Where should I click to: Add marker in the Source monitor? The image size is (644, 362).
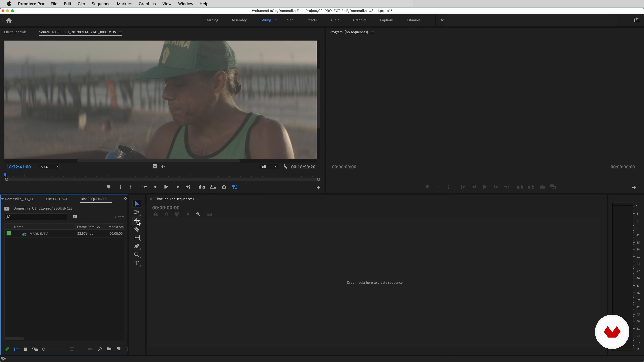pyautogui.click(x=109, y=187)
